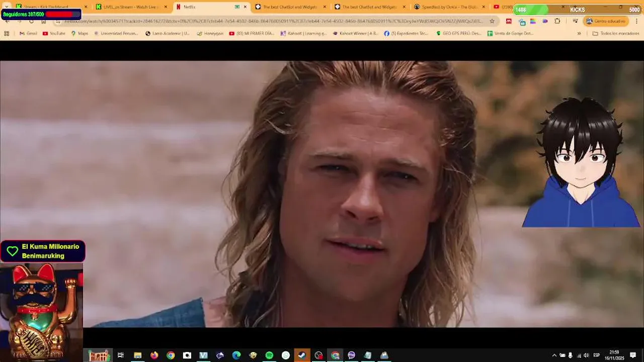Open the clock showing 21:59
This screenshot has height=362, width=644.
tap(614, 355)
